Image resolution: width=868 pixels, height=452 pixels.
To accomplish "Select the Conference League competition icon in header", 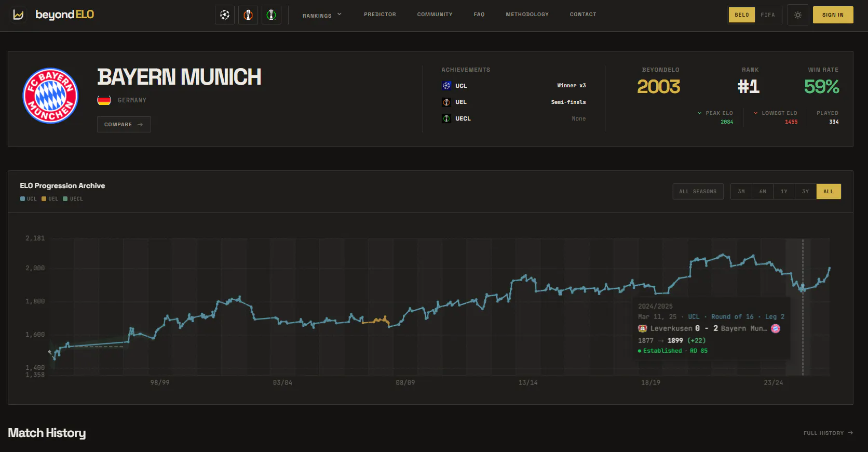I will coord(272,15).
